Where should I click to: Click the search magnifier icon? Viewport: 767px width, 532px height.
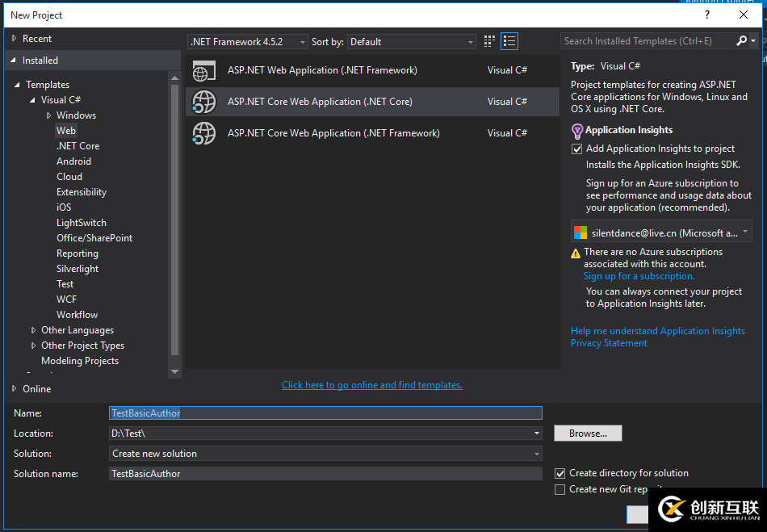741,41
